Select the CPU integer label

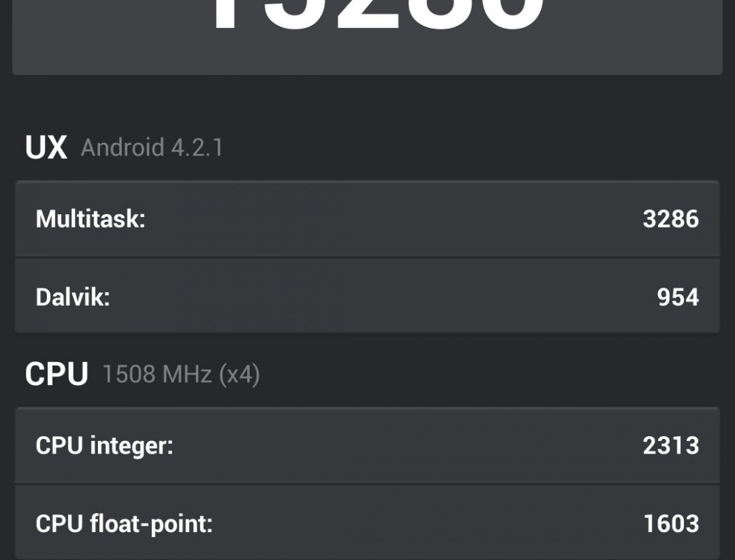(104, 445)
